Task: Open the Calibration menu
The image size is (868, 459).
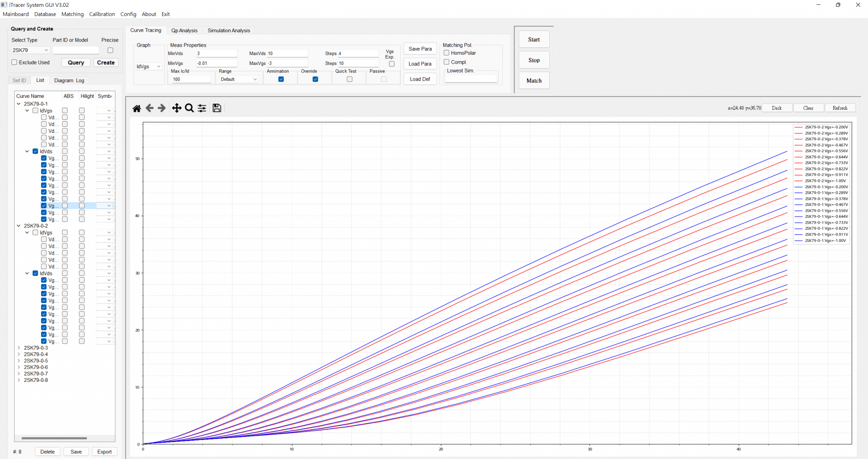Action: tap(102, 14)
